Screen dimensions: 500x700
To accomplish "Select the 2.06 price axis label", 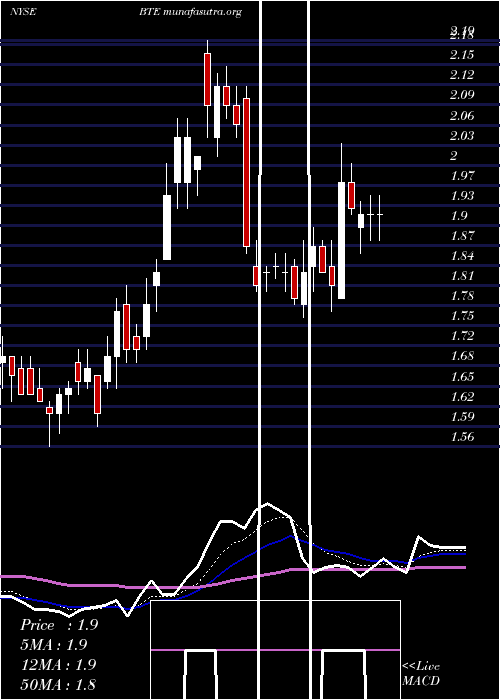I will pos(462,116).
